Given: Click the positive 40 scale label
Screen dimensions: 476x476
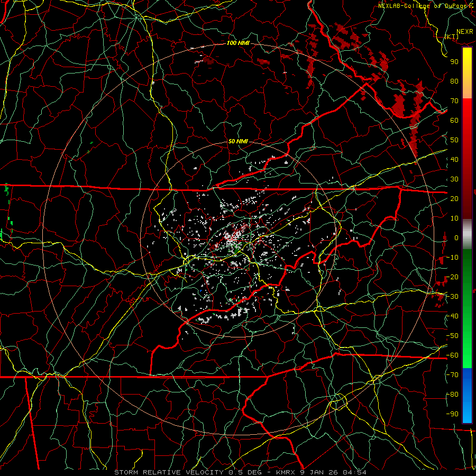Looking at the screenshot, I should tap(454, 159).
